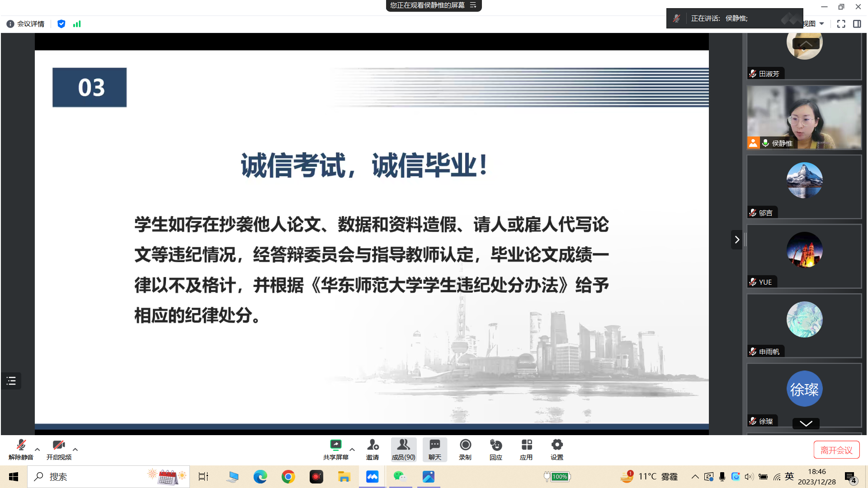The width and height of the screenshot is (868, 488).
Task: Open the 成员(90) members list
Action: tap(403, 449)
